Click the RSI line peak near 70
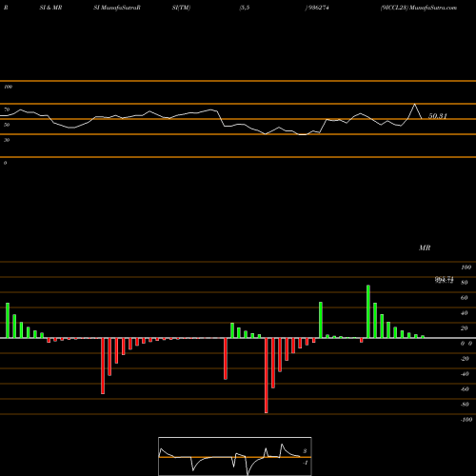The height and width of the screenshot is (476, 476). (x=414, y=104)
